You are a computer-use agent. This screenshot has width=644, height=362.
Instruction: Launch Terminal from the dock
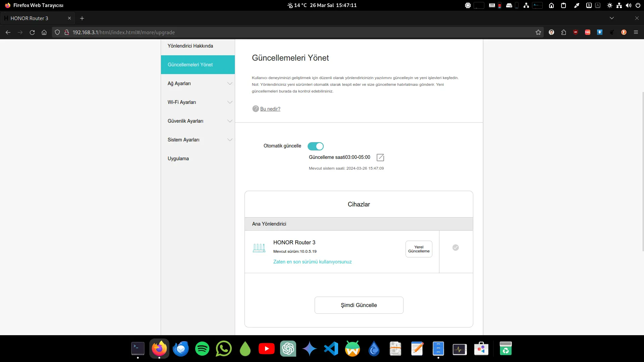coord(138,349)
